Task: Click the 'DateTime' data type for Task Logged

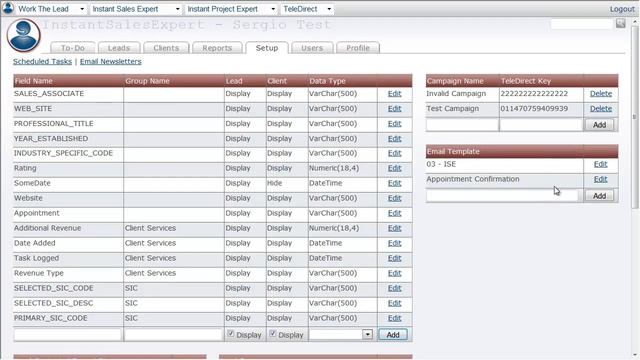Action: (x=325, y=258)
